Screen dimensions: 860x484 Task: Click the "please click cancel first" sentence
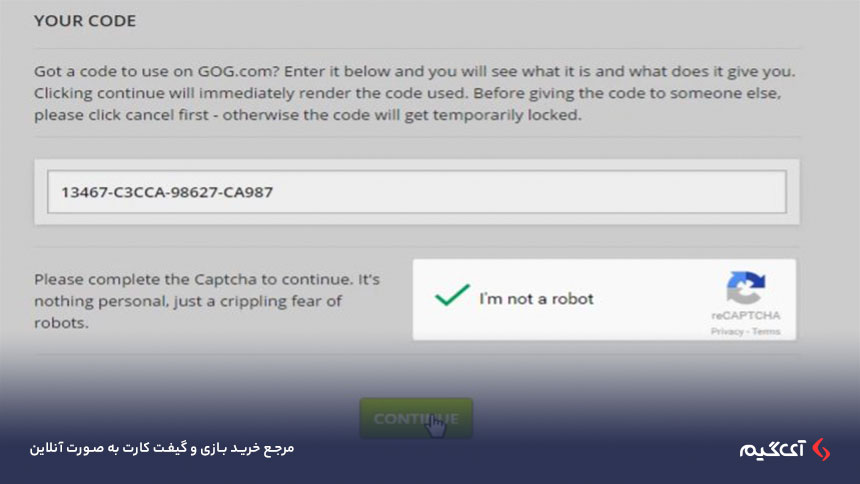(307, 115)
